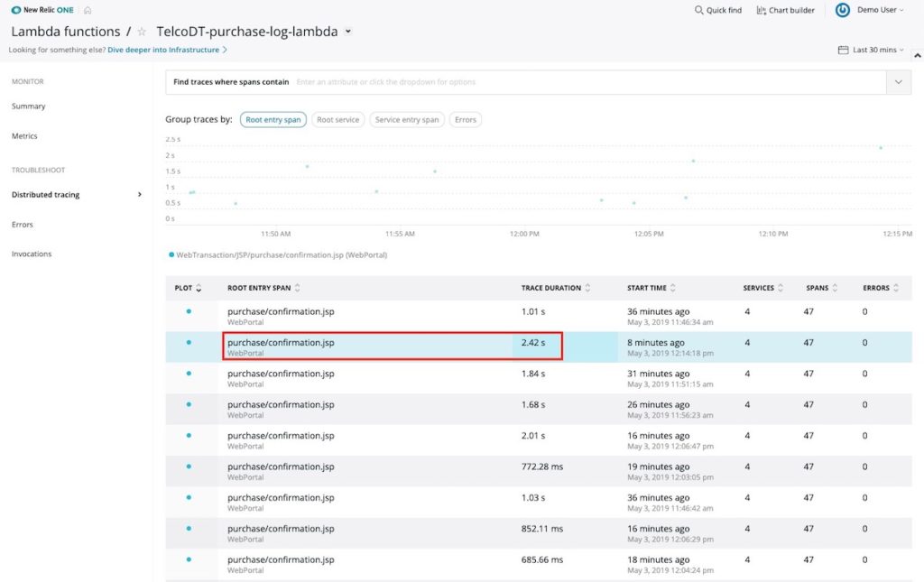This screenshot has height=582, width=924.
Task: Sort table by Start Time
Action: tap(673, 288)
